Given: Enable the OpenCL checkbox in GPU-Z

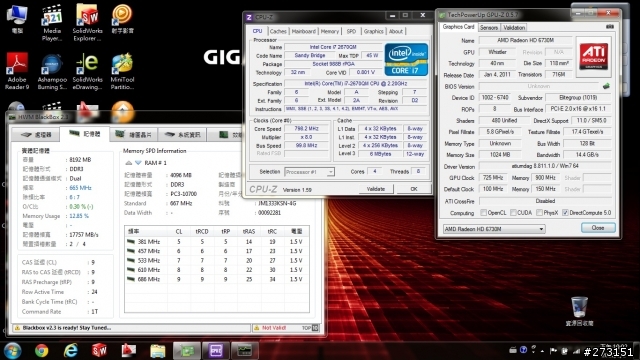Looking at the screenshot, I should (x=484, y=213).
